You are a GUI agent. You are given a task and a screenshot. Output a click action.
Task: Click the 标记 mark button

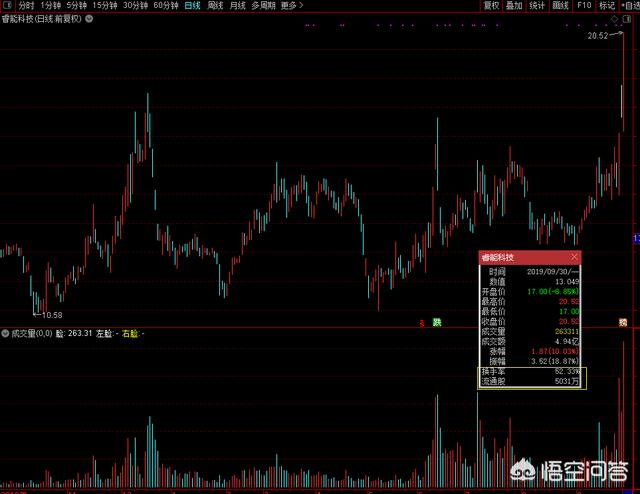(x=607, y=5)
